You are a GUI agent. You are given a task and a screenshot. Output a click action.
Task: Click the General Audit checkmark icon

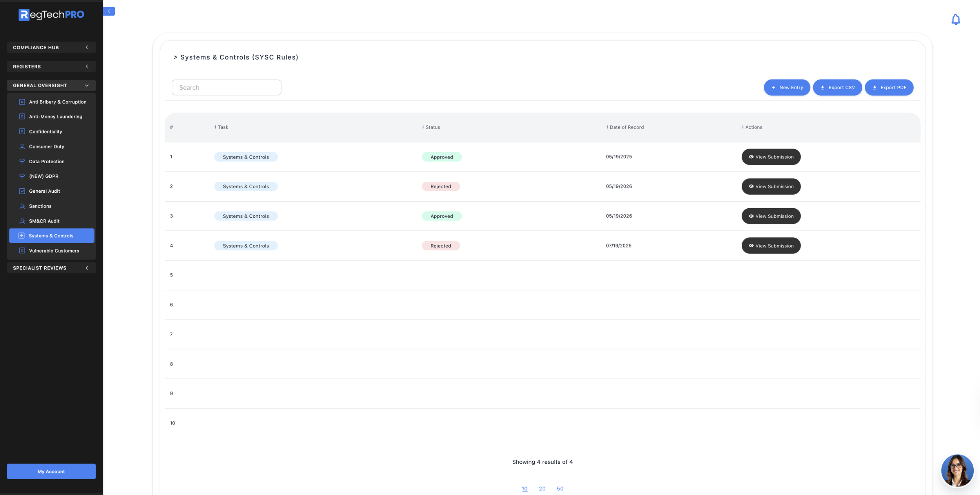[22, 191]
